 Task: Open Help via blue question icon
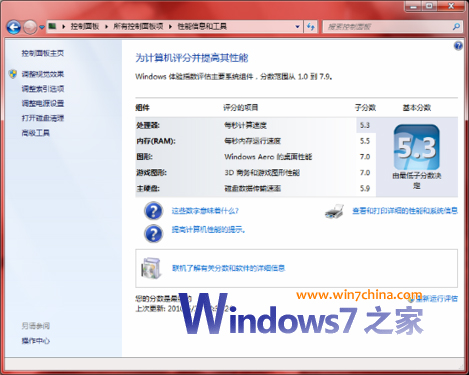(458, 46)
